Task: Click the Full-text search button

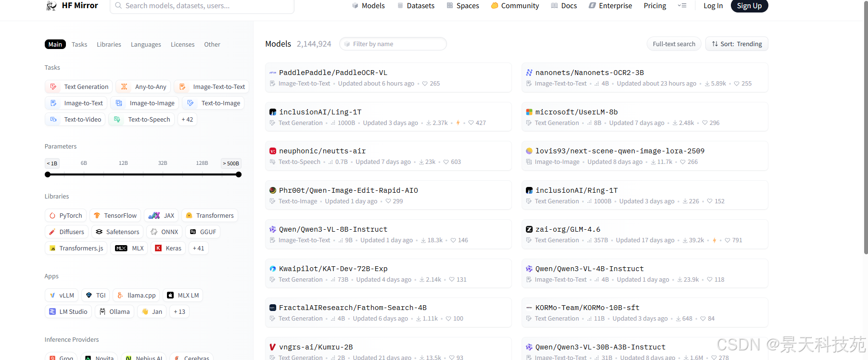Action: [674, 44]
